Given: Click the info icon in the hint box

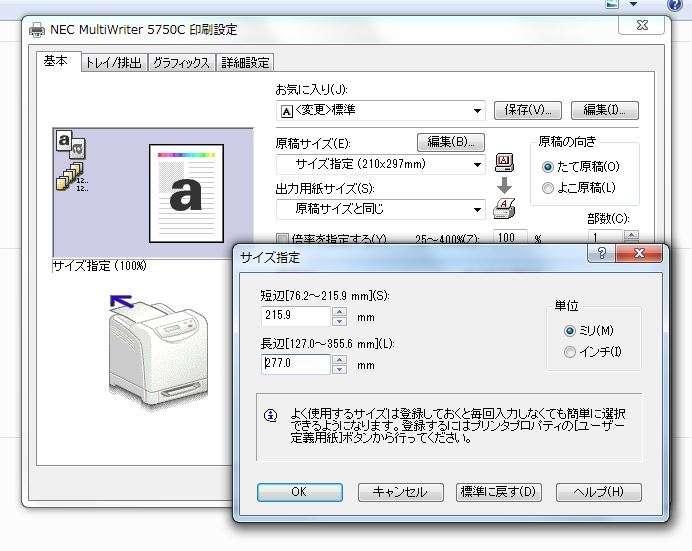Looking at the screenshot, I should 271,415.
